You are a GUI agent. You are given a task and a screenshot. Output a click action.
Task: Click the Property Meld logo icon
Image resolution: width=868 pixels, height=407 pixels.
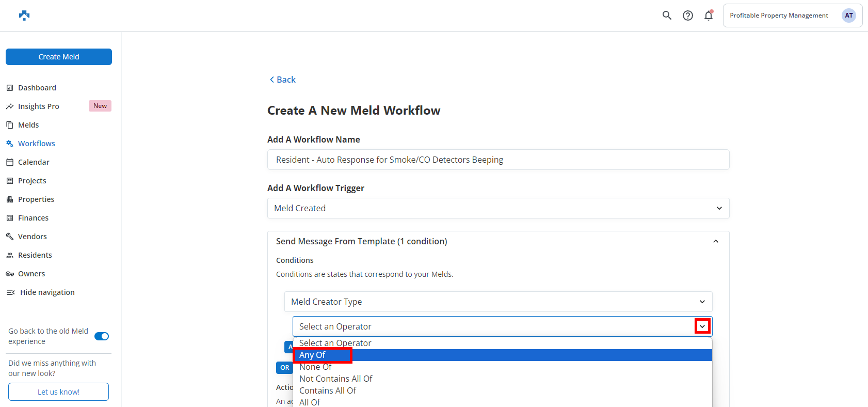[x=24, y=15]
